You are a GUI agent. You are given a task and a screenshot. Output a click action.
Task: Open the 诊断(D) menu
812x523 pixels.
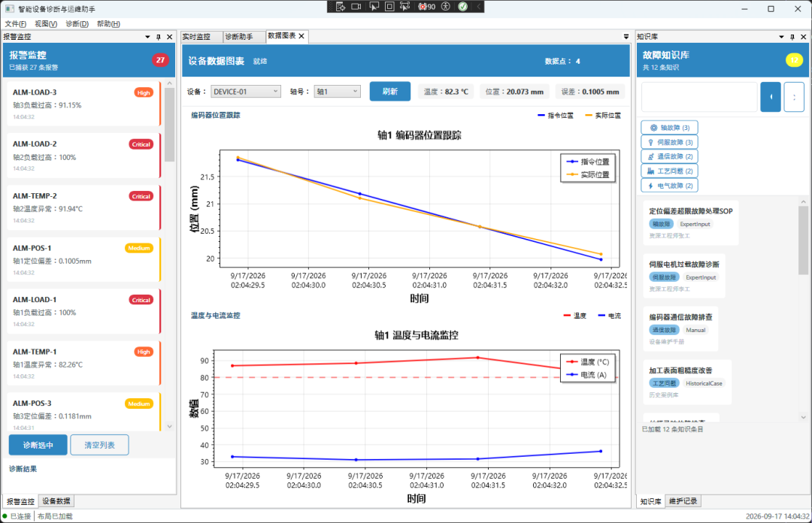point(77,24)
